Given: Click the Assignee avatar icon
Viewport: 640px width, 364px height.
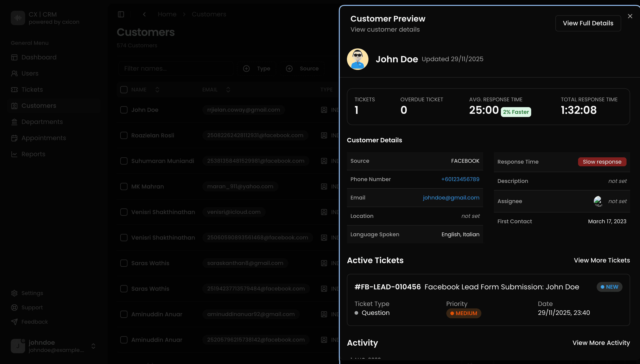Looking at the screenshot, I should (x=598, y=201).
